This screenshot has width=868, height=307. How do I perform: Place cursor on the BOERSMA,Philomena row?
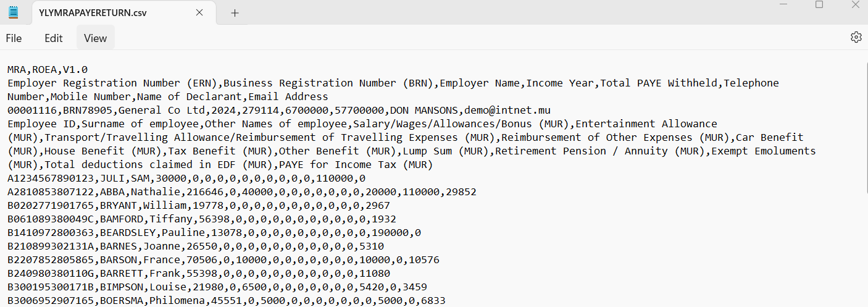[x=227, y=301]
